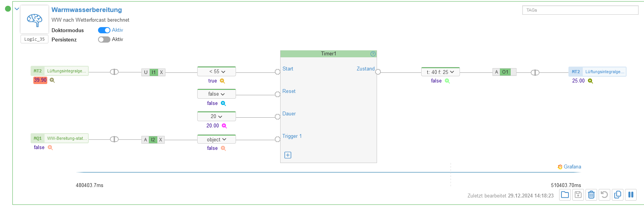Click the TAGs input field

tap(580, 10)
